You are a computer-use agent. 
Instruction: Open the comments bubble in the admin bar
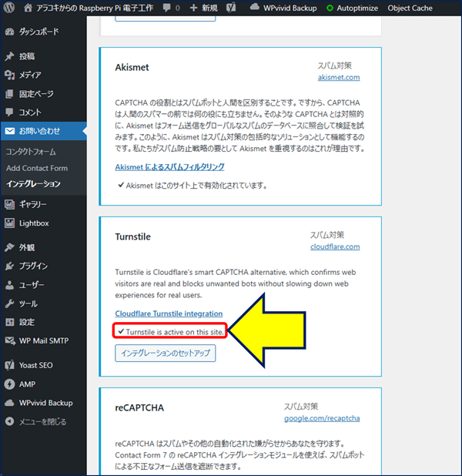click(x=166, y=8)
